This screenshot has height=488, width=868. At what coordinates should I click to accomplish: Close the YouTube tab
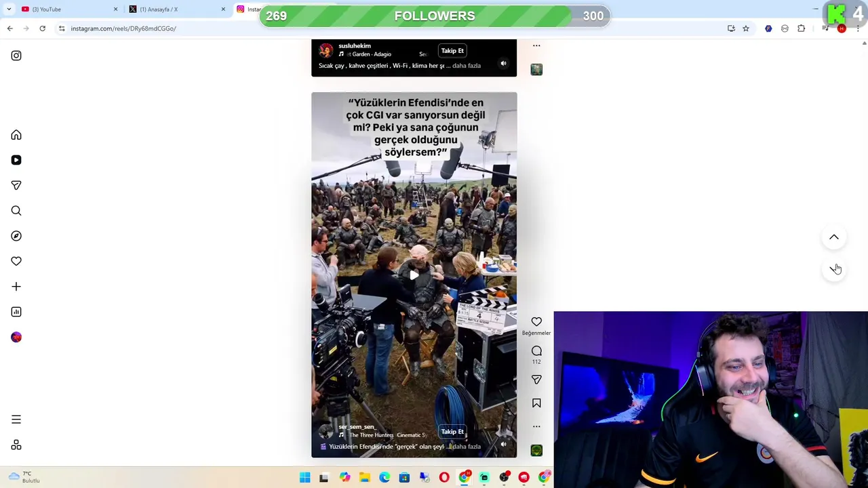coord(115,9)
